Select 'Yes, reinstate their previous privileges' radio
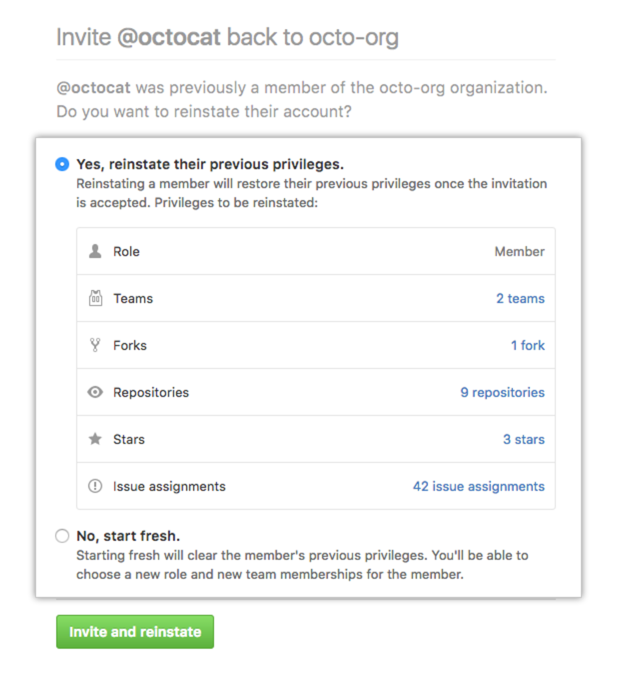This screenshot has height=674, width=626. [62, 164]
